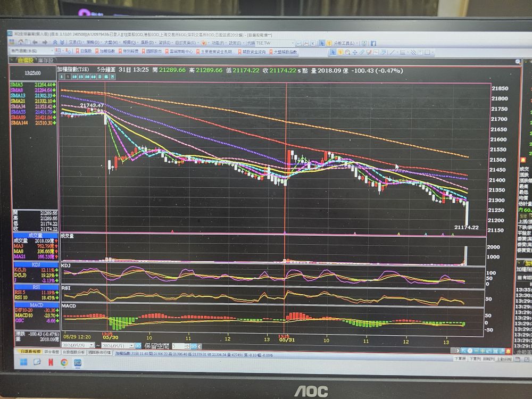Image resolution: width=532 pixels, height=399 pixels.
Task: Open the 交易(T) menu
Action: coord(75,43)
